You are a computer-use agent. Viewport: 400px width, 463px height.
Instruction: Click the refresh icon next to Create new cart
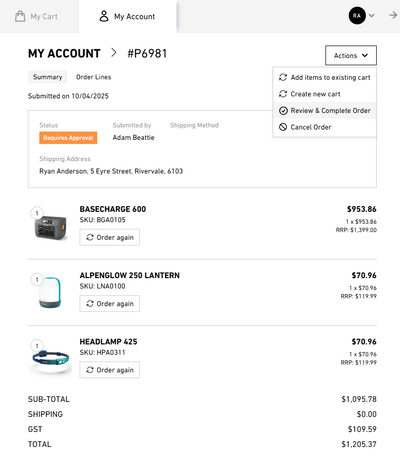pos(283,94)
